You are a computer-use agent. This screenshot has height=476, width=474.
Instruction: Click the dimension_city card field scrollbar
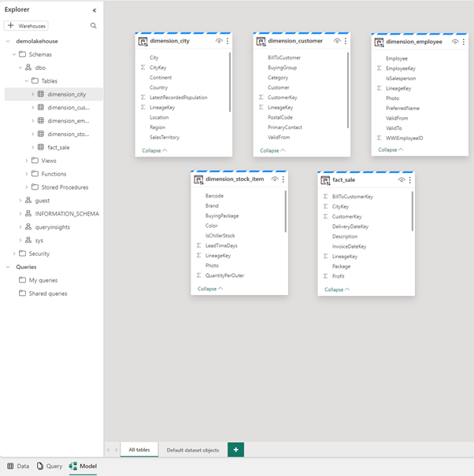230,83
